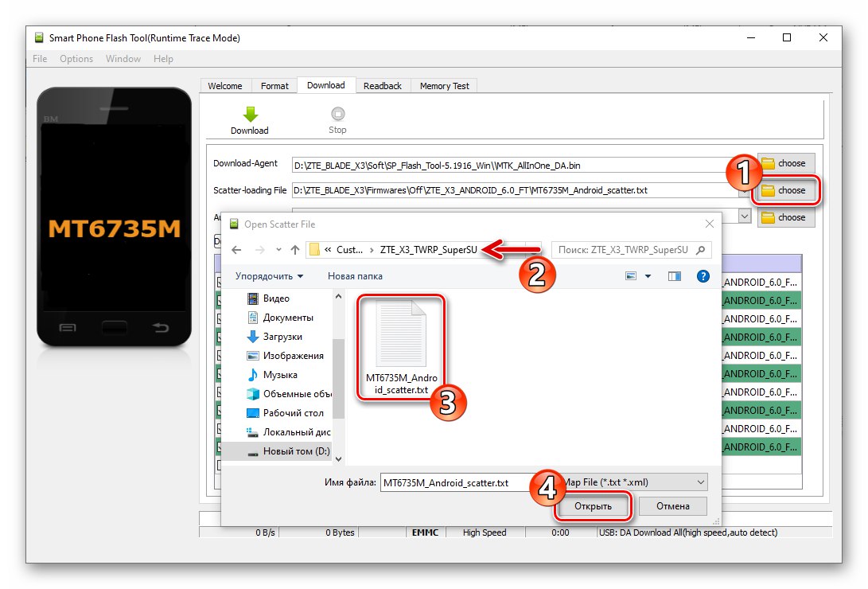Viewport: 868px width, 589px height.
Task: Switch to Memory Test tab
Action: (445, 86)
